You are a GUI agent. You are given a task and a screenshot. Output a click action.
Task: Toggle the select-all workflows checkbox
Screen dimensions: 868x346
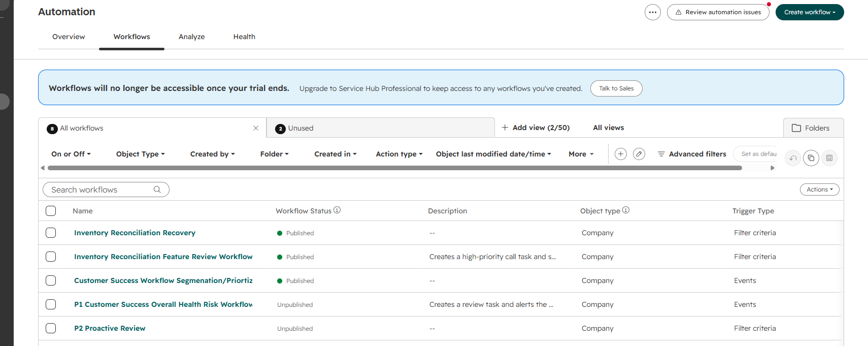pyautogui.click(x=51, y=211)
